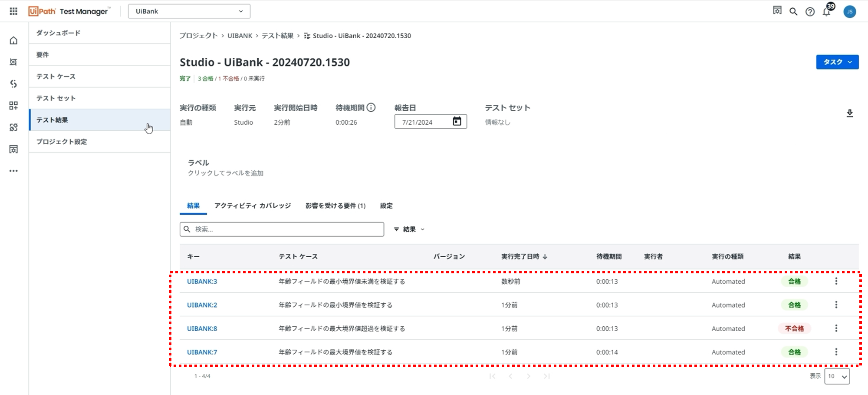Open the more options menu for UIBANK:7
The width and height of the screenshot is (868, 395).
pyautogui.click(x=836, y=352)
